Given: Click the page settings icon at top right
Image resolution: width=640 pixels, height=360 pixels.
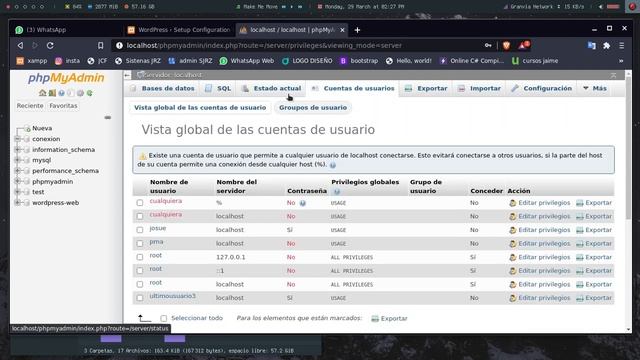Looking at the screenshot, I should point(613,75).
